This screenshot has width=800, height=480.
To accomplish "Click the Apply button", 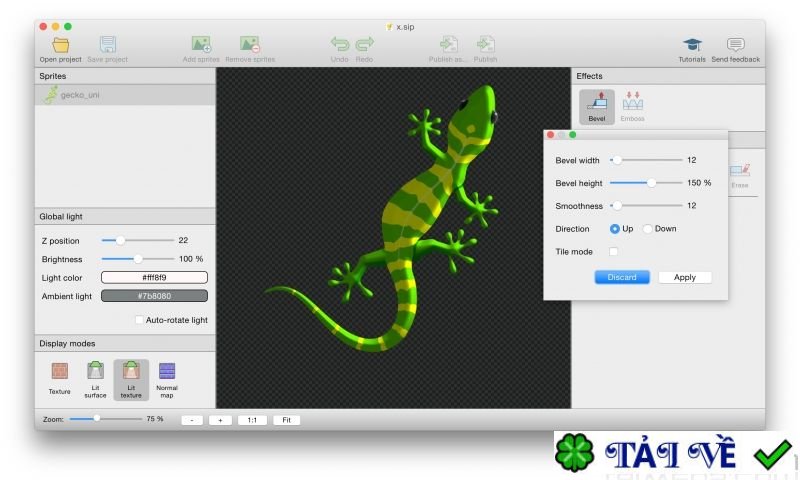I will pos(685,277).
